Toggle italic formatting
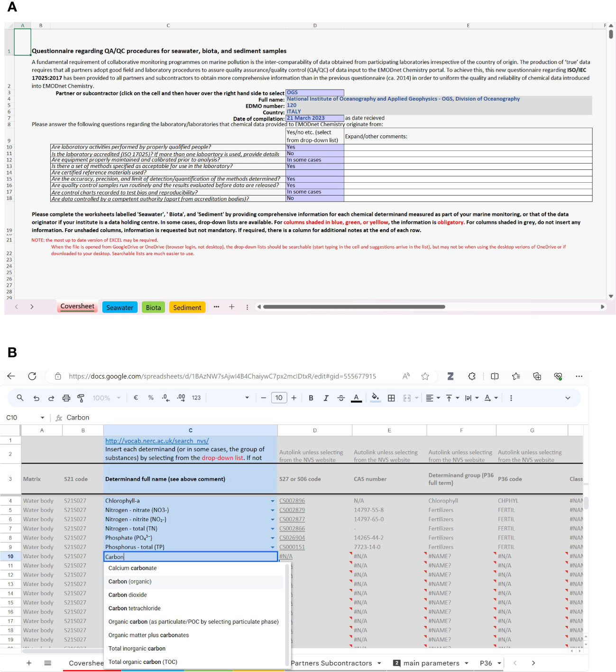Viewport: 616px width, 672px height. (x=326, y=398)
